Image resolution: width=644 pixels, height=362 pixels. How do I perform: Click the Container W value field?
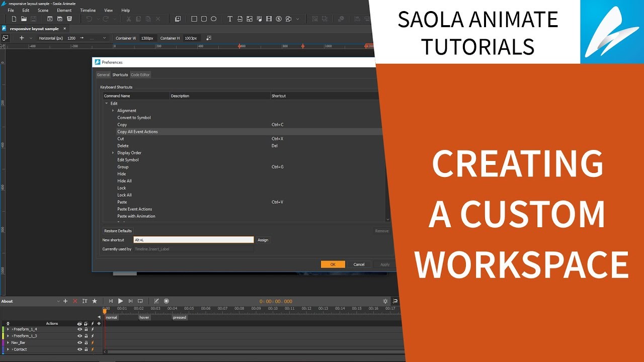tap(147, 38)
